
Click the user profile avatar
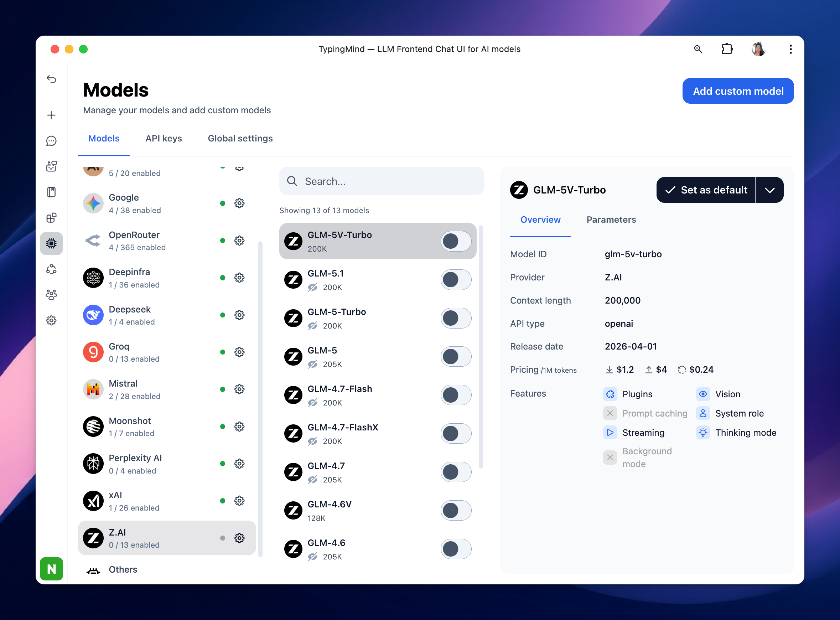tap(758, 49)
